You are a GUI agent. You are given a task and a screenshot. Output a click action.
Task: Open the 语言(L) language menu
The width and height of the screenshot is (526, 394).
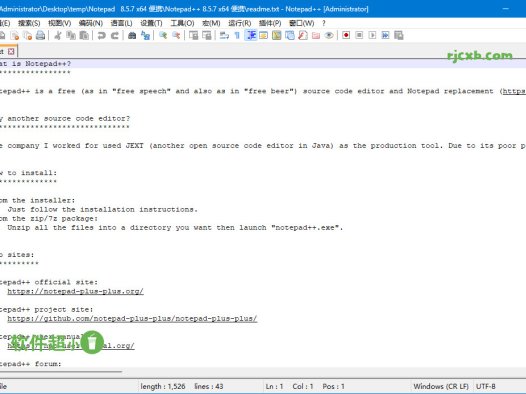pos(121,23)
